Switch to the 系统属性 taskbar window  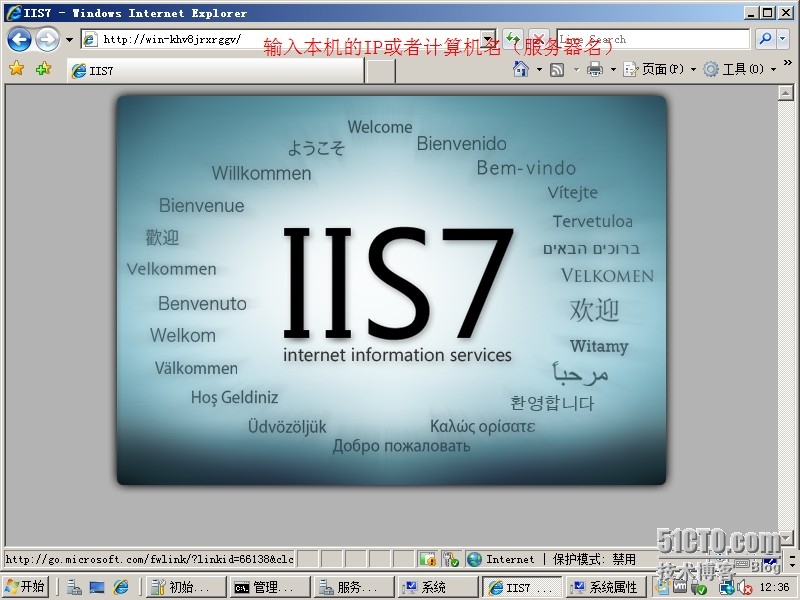(x=606, y=587)
